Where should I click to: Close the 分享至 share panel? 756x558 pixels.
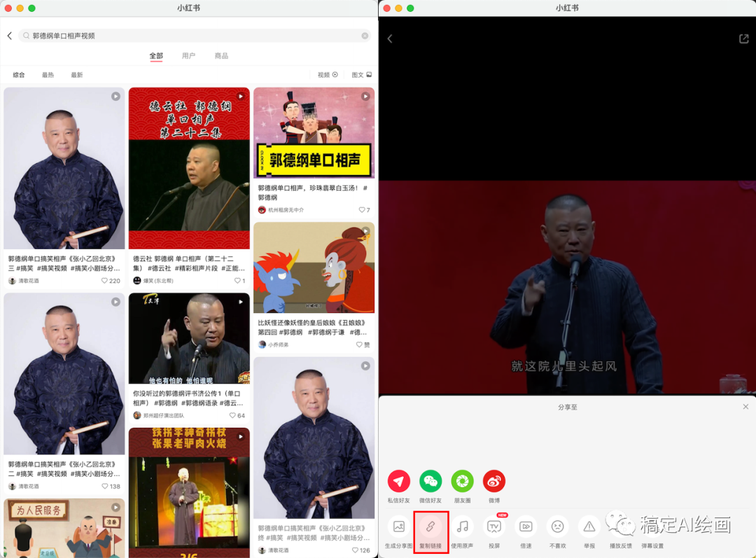(745, 407)
